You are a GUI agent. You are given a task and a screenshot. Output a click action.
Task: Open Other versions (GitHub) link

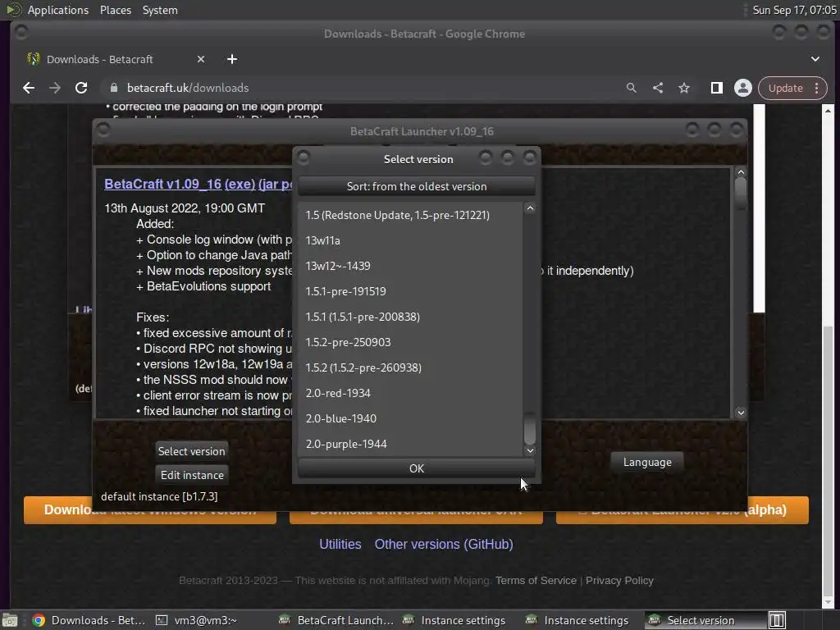(x=444, y=545)
